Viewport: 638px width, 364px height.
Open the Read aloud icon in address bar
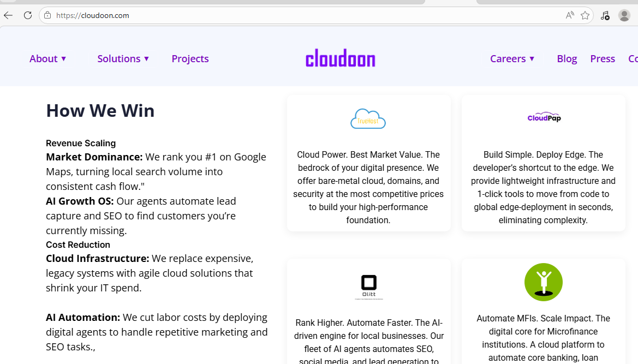point(570,15)
